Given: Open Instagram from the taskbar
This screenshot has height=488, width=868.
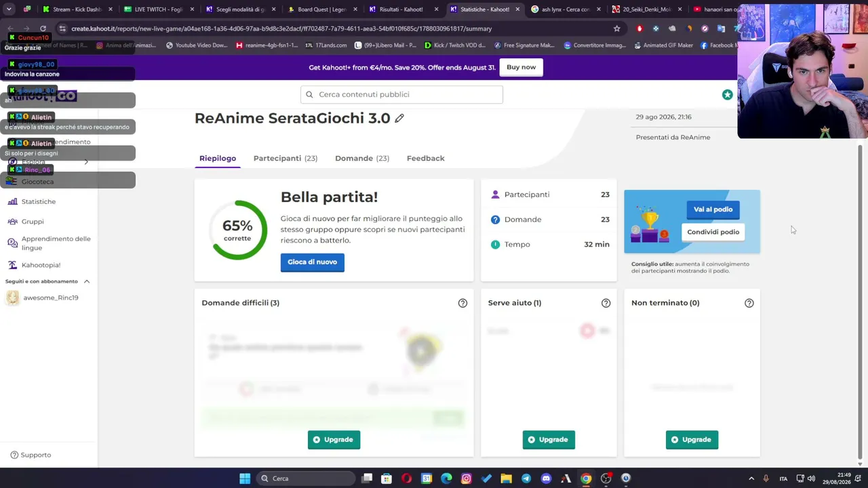Looking at the screenshot, I should coord(466,479).
